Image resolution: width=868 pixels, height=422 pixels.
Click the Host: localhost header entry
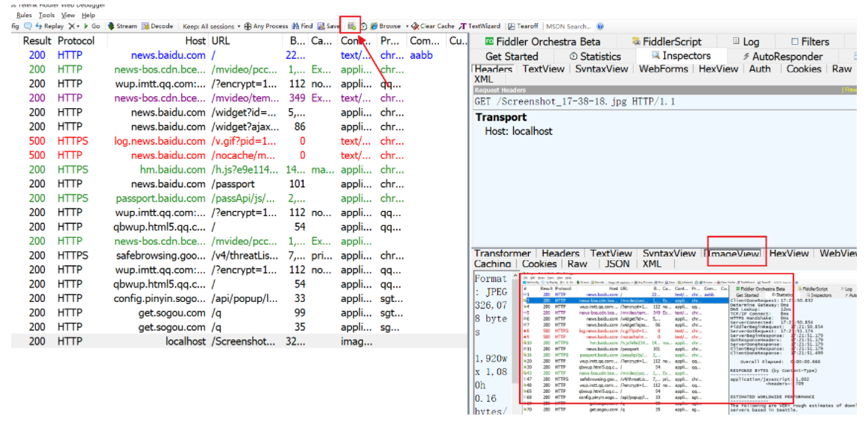[x=519, y=131]
